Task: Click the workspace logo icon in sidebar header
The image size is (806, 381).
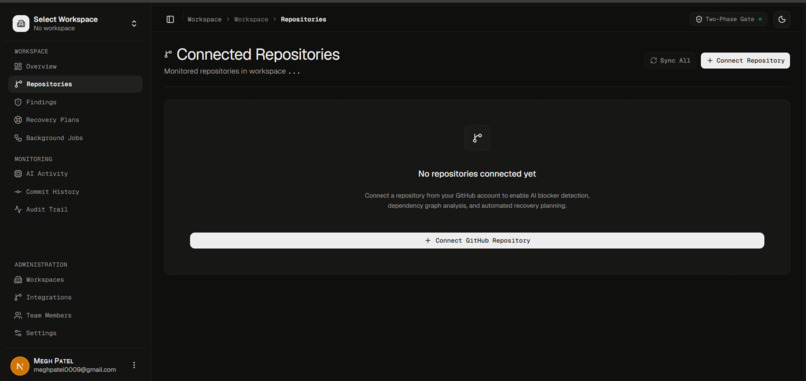Action: click(21, 23)
